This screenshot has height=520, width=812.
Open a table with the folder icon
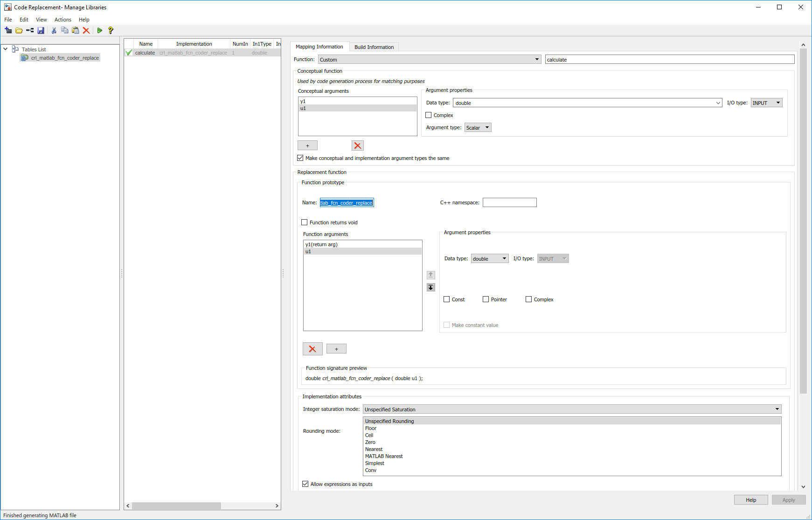tap(19, 30)
